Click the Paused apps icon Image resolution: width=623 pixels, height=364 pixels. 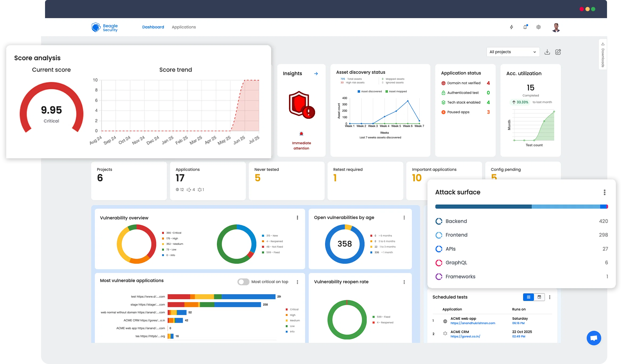click(443, 112)
